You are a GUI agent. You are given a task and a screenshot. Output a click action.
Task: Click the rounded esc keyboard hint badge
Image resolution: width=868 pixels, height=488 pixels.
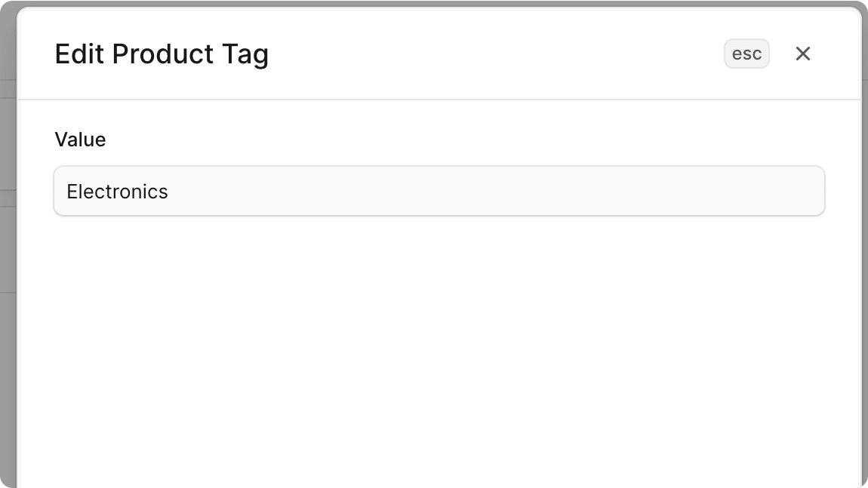[746, 53]
